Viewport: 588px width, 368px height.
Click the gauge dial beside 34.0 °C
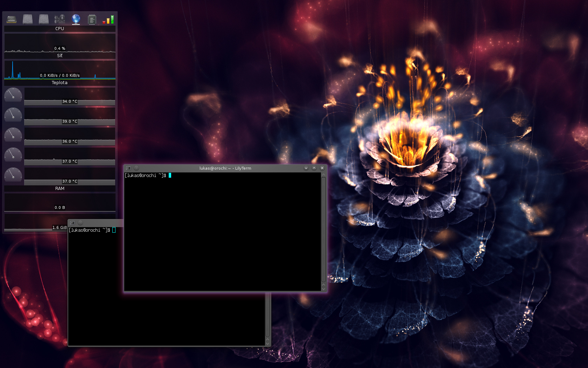pyautogui.click(x=13, y=95)
